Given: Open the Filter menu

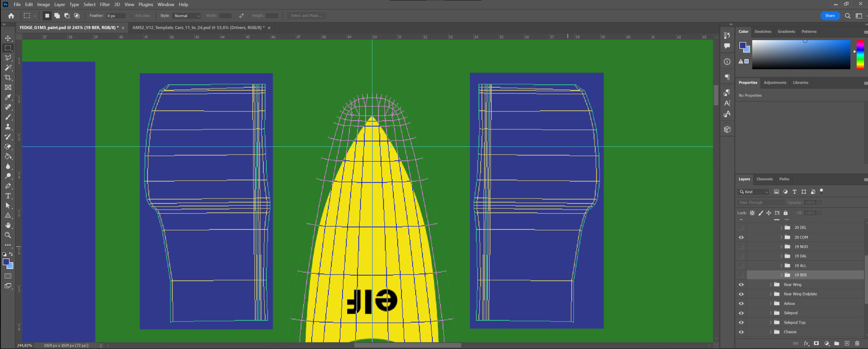Looking at the screenshot, I should 105,4.
